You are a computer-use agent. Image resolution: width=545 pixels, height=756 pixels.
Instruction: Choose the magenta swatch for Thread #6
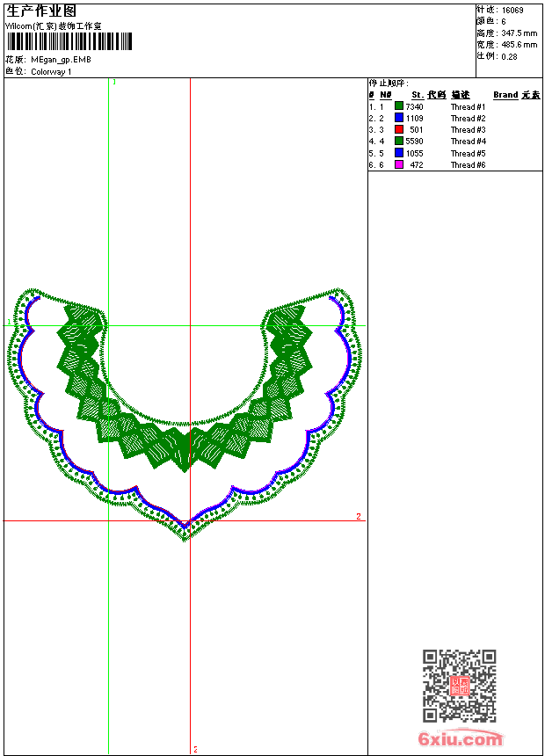click(399, 164)
